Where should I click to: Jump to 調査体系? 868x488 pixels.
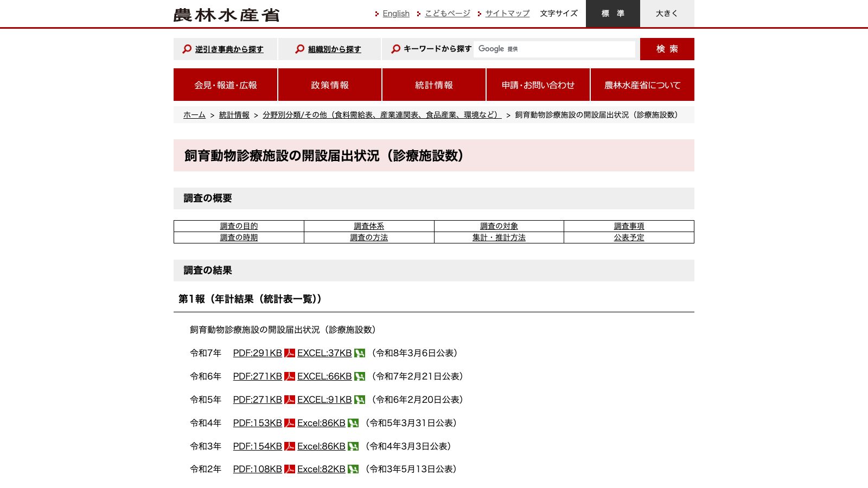369,226
